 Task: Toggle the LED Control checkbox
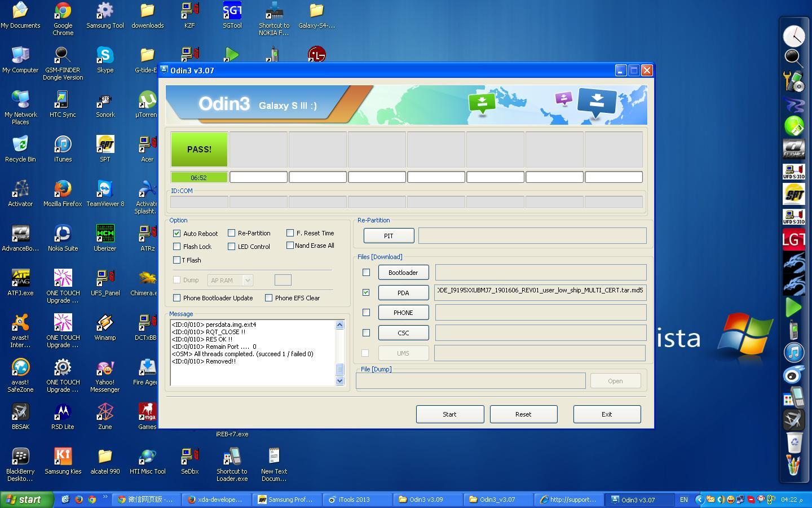231,246
